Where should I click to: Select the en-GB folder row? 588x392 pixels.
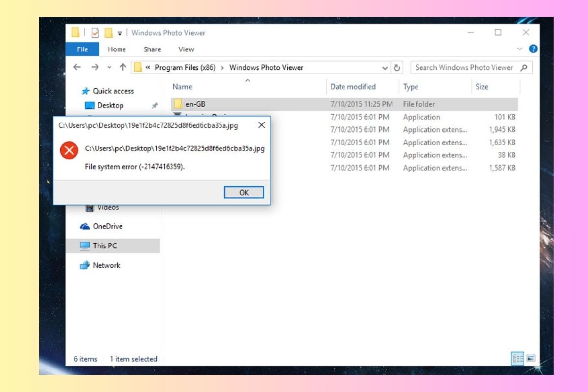(344, 104)
